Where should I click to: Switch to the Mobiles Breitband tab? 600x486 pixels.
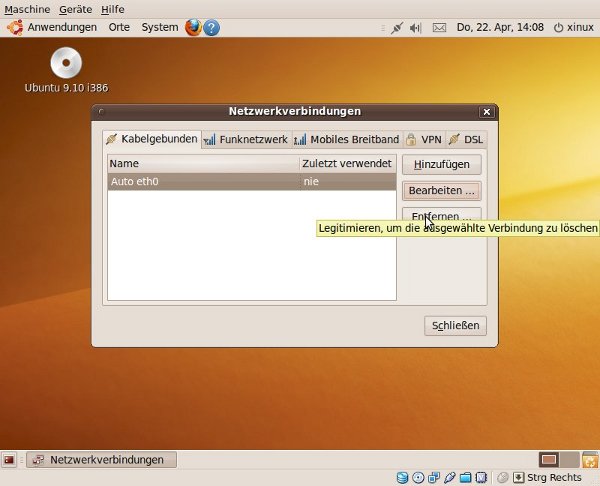point(346,140)
